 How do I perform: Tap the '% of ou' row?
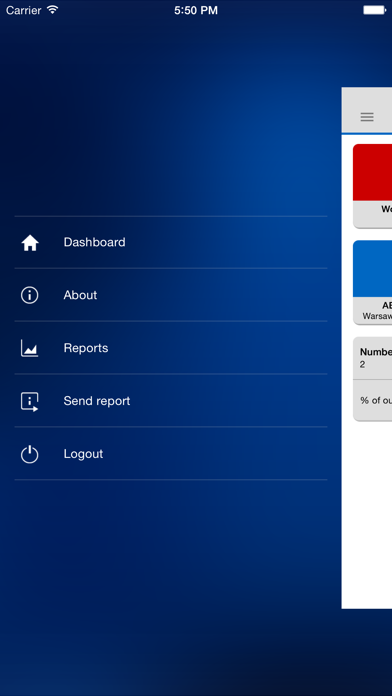click(372, 400)
